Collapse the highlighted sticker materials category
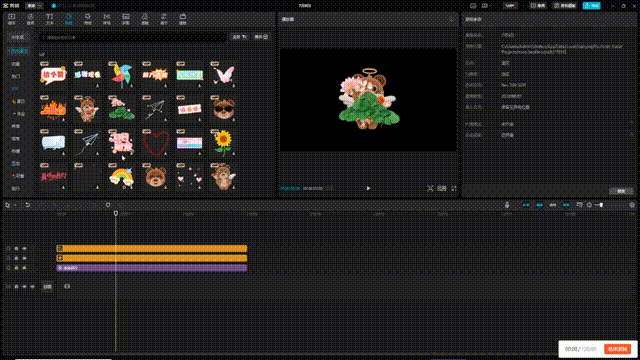 coord(18,51)
